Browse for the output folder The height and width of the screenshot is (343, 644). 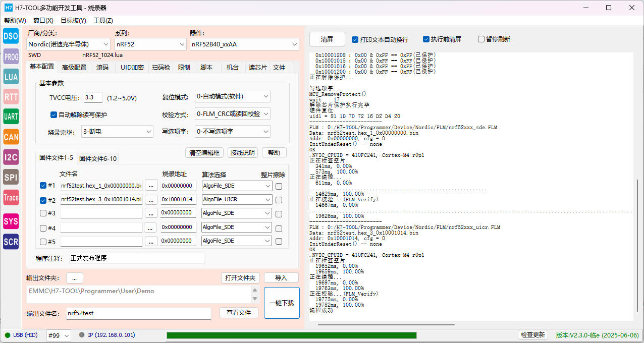74,278
